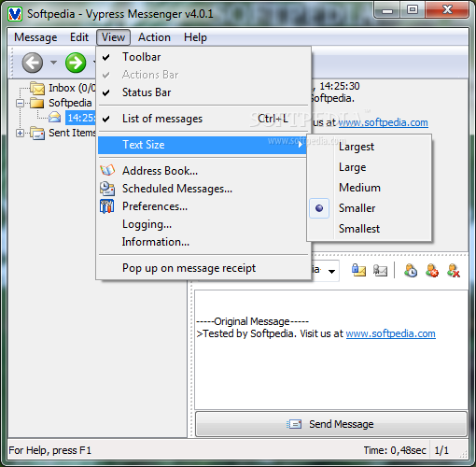Select the Inbox (0/0 tree item
Image resolution: width=476 pixels, height=467 pixels.
[72, 88]
